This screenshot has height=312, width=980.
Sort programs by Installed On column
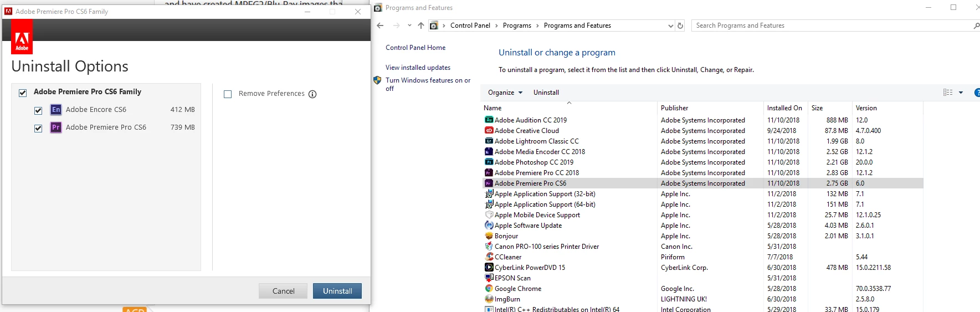[786, 108]
